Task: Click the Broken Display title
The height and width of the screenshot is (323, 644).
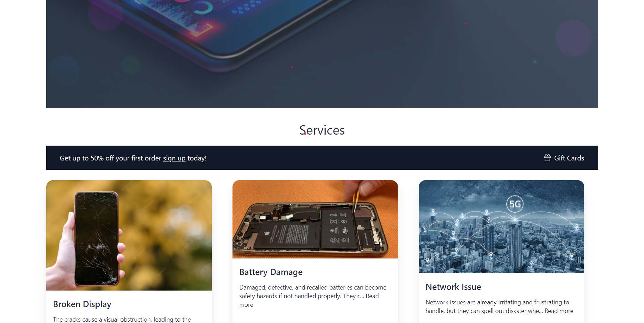Action: point(82,304)
